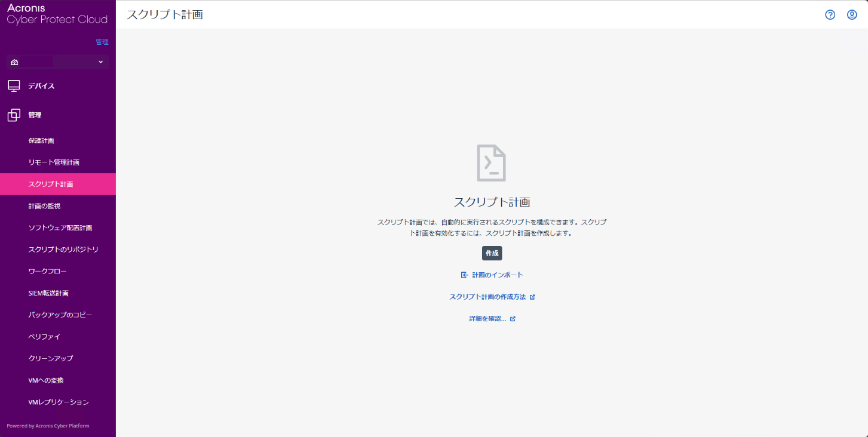The width and height of the screenshot is (868, 437).
Task: Open リモート管理計画 menu item
Action: coord(54,162)
